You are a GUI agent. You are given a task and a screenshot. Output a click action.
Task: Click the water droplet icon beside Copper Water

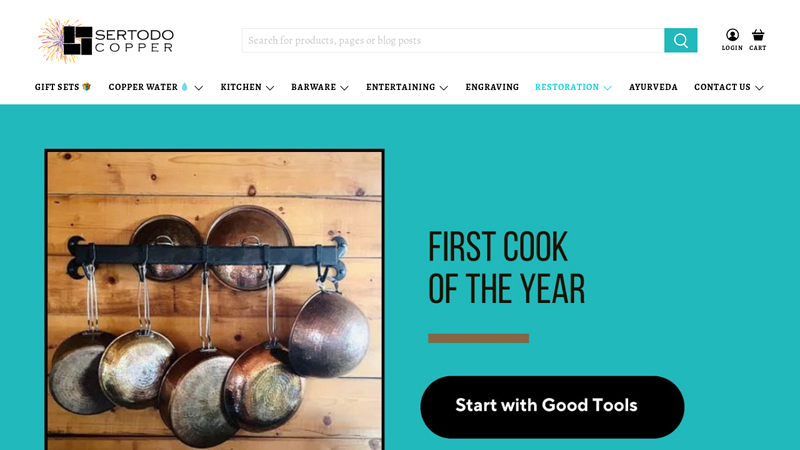tap(185, 87)
